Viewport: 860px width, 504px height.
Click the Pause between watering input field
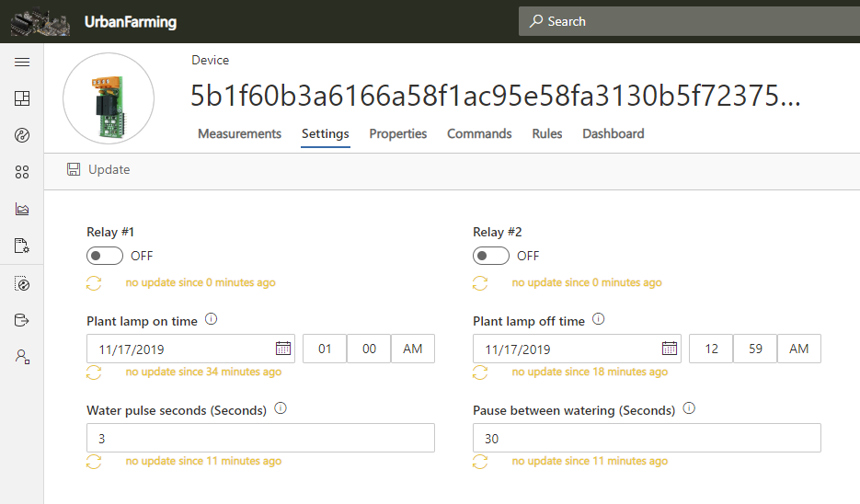[x=647, y=439]
